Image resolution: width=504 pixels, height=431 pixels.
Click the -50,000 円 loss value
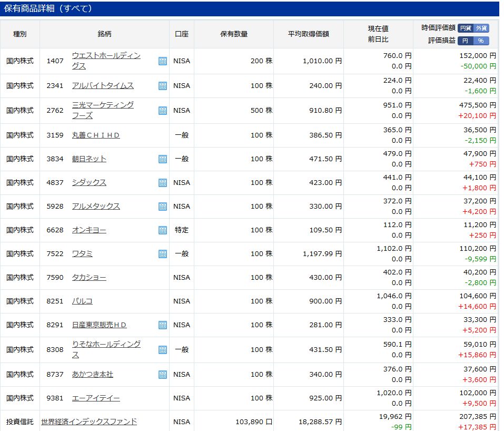tap(478, 66)
